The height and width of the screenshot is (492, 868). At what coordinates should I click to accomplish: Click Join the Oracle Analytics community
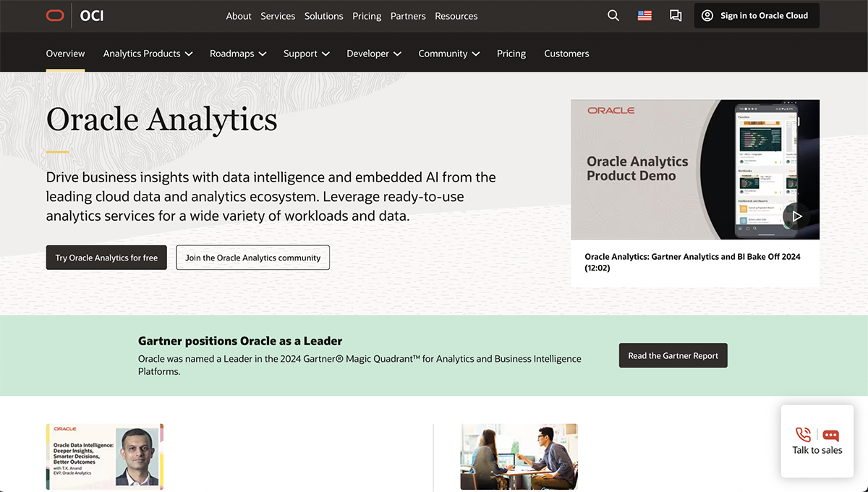[x=252, y=258]
